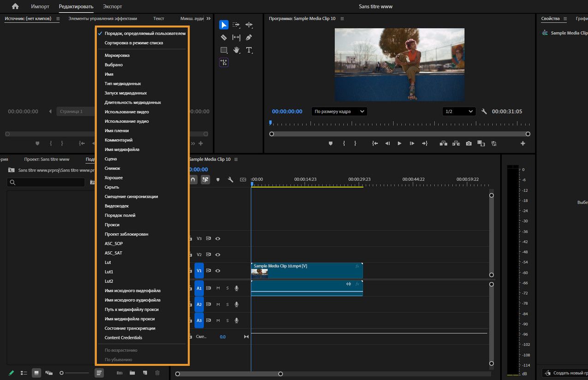Screen dimensions: 588x380
Task: Go to Home screen icon
Action: click(x=15, y=6)
